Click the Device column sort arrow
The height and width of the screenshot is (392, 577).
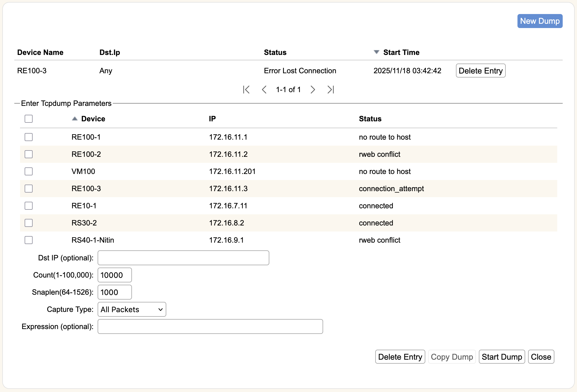coord(75,118)
